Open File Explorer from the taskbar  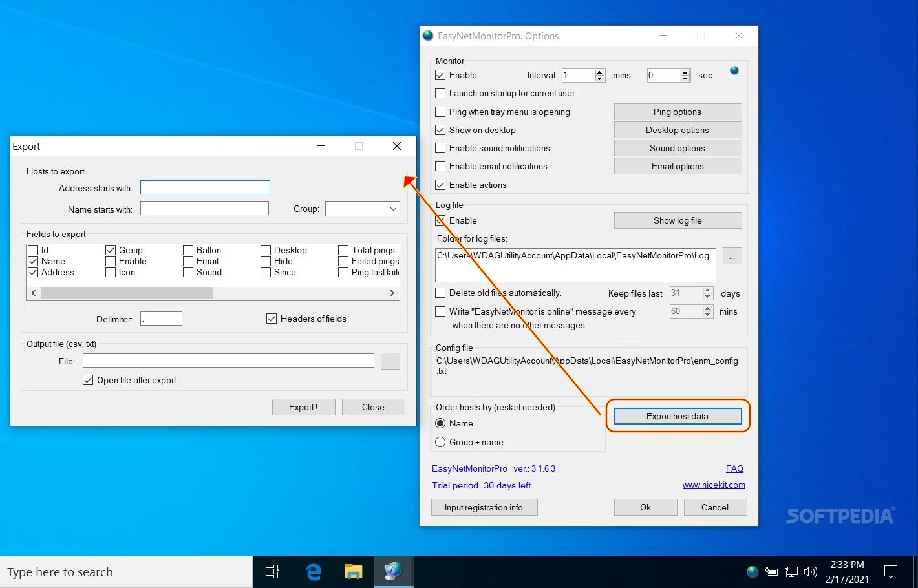point(353,571)
